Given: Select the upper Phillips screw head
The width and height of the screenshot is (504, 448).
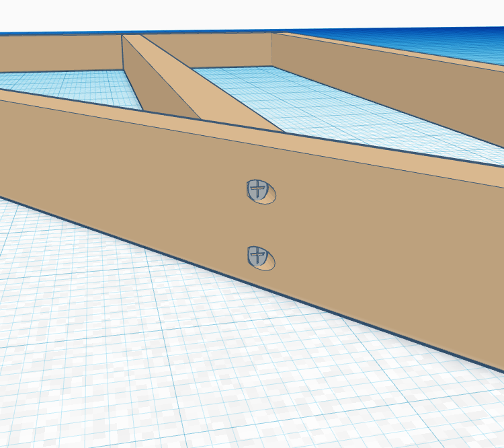Looking at the screenshot, I should tap(256, 189).
